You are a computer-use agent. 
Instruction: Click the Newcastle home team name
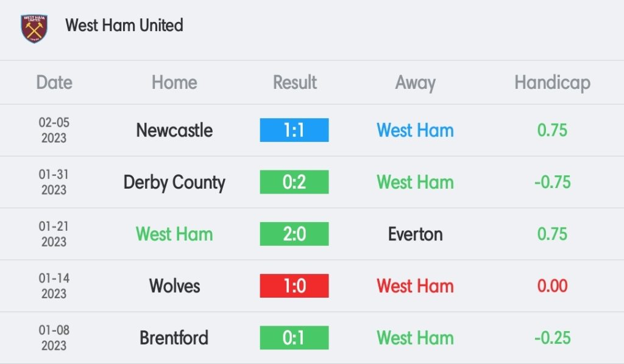pos(174,130)
